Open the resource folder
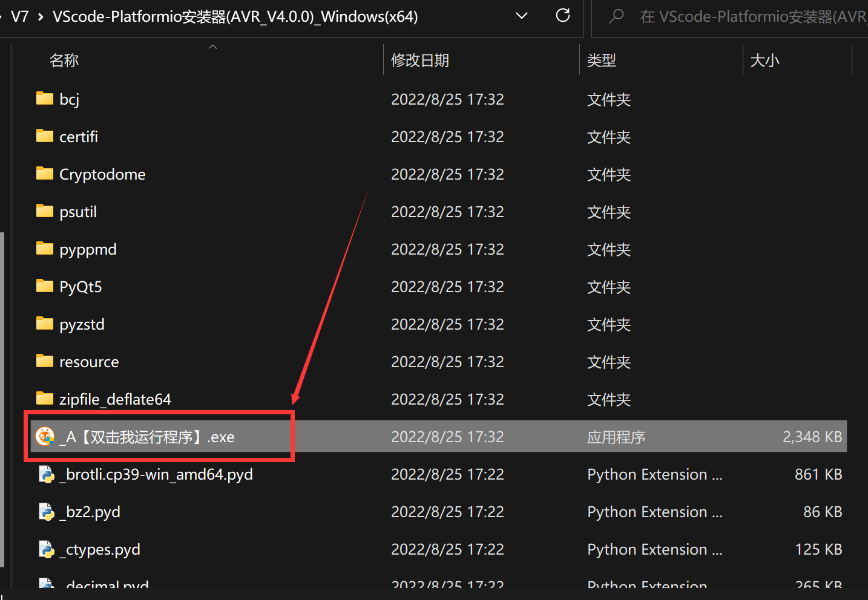The width and height of the screenshot is (868, 600). [88, 362]
